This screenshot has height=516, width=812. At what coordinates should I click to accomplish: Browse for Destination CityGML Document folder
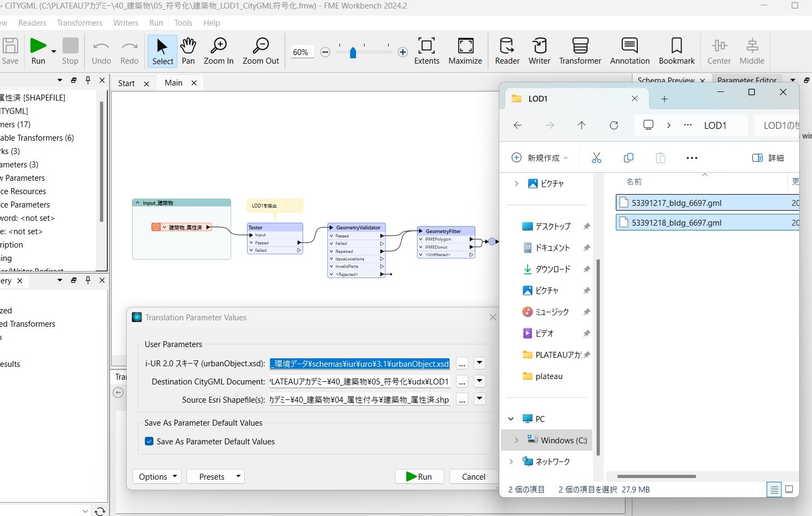(462, 382)
